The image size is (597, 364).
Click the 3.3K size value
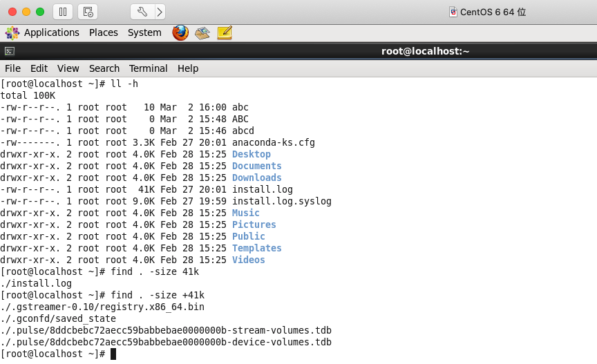[144, 143]
